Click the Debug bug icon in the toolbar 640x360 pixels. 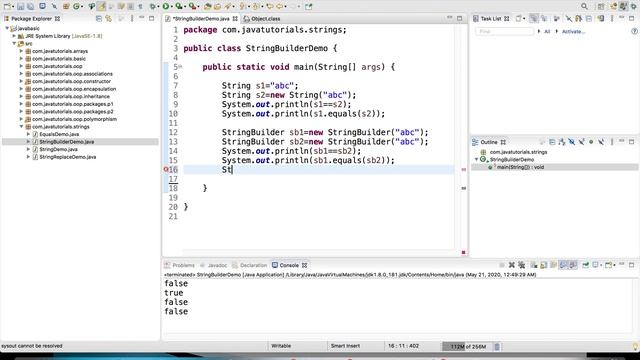pos(153,7)
